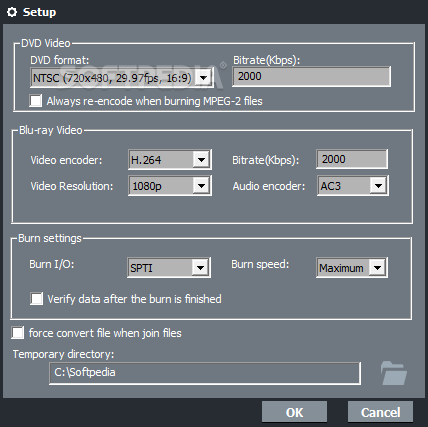The width and height of the screenshot is (428, 427).
Task: Open the Audio encoder AC3 dropdown
Action: coord(352,186)
